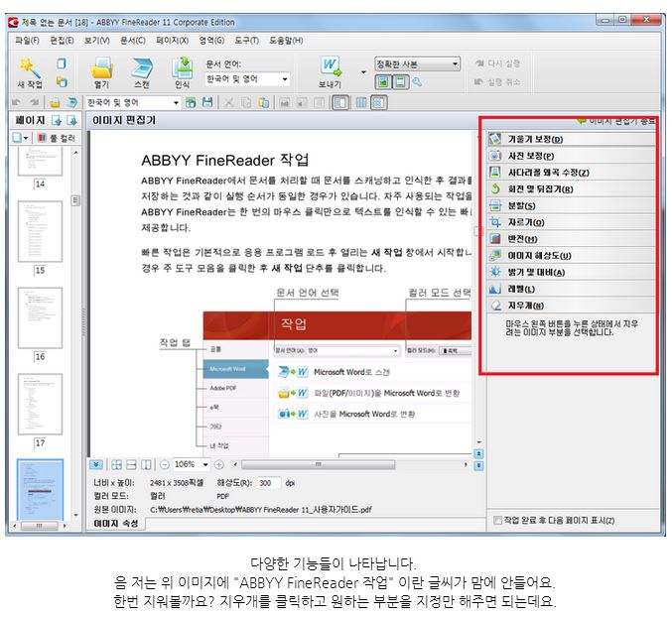Open the 파일 menu
The image size is (672, 617).
pyautogui.click(x=27, y=41)
